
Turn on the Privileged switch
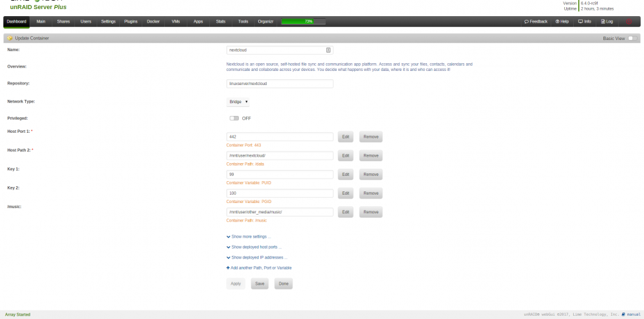[234, 119]
